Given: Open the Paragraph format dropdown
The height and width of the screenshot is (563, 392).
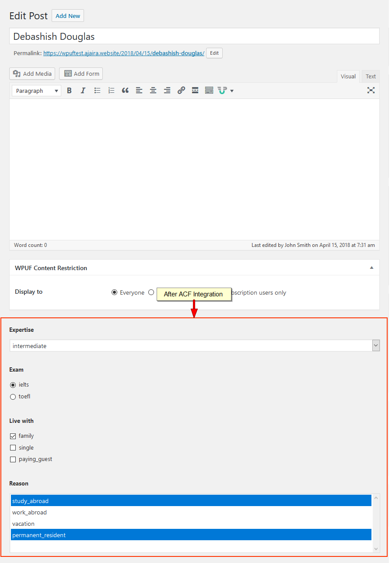Looking at the screenshot, I should (x=37, y=91).
